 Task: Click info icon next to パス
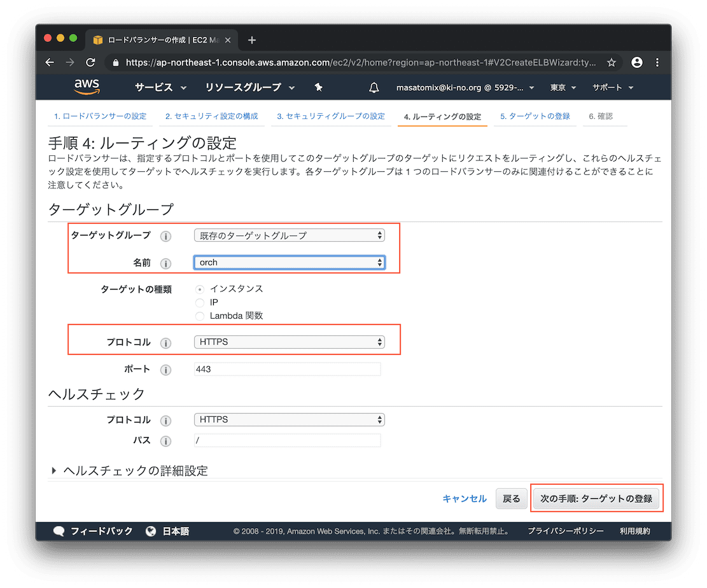pos(166,441)
